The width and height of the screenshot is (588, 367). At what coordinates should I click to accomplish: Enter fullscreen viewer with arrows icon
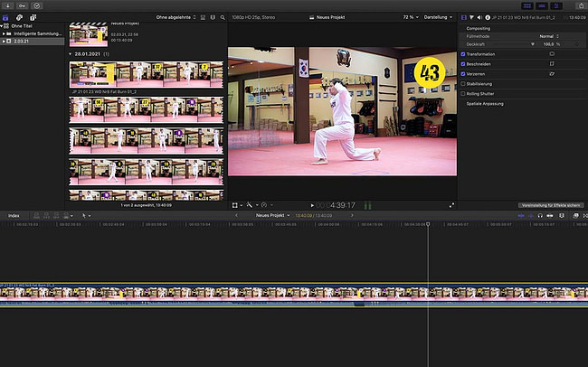pos(451,205)
